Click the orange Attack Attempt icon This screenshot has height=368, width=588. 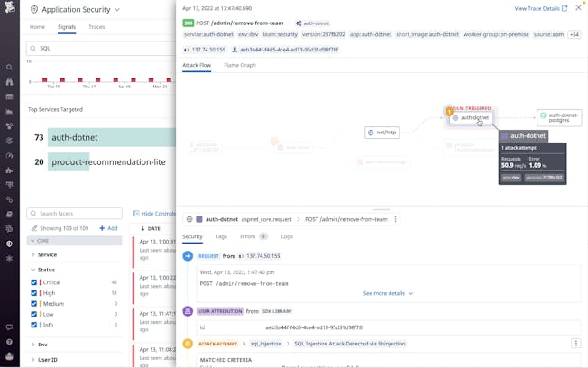pyautogui.click(x=188, y=344)
